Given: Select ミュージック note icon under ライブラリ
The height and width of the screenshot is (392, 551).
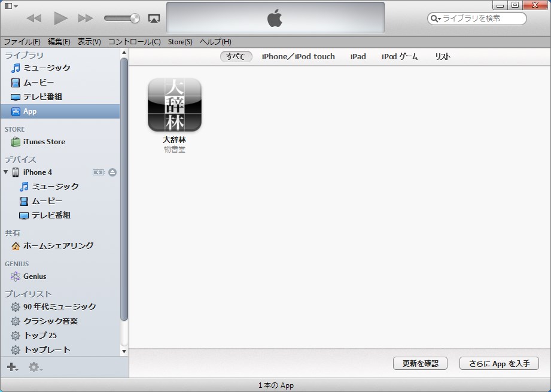Looking at the screenshot, I should click(x=16, y=68).
